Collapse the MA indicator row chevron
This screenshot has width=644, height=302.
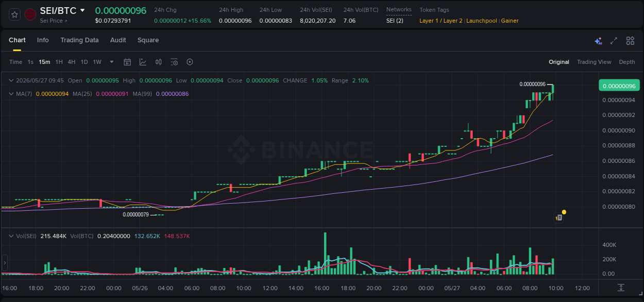click(x=11, y=94)
